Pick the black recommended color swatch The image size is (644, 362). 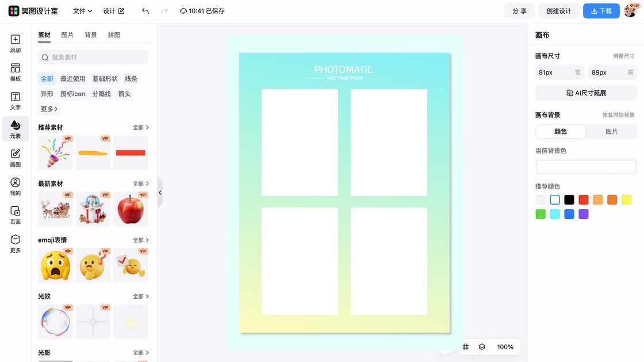pos(569,200)
